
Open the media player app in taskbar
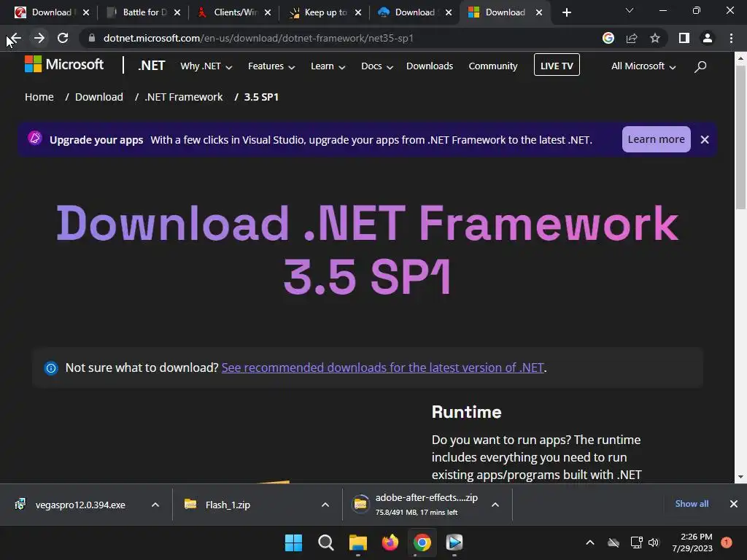454,542
